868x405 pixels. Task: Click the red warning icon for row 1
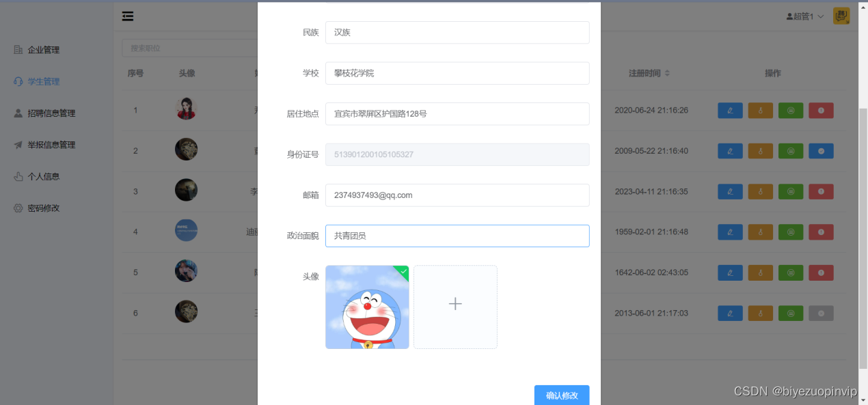(821, 110)
